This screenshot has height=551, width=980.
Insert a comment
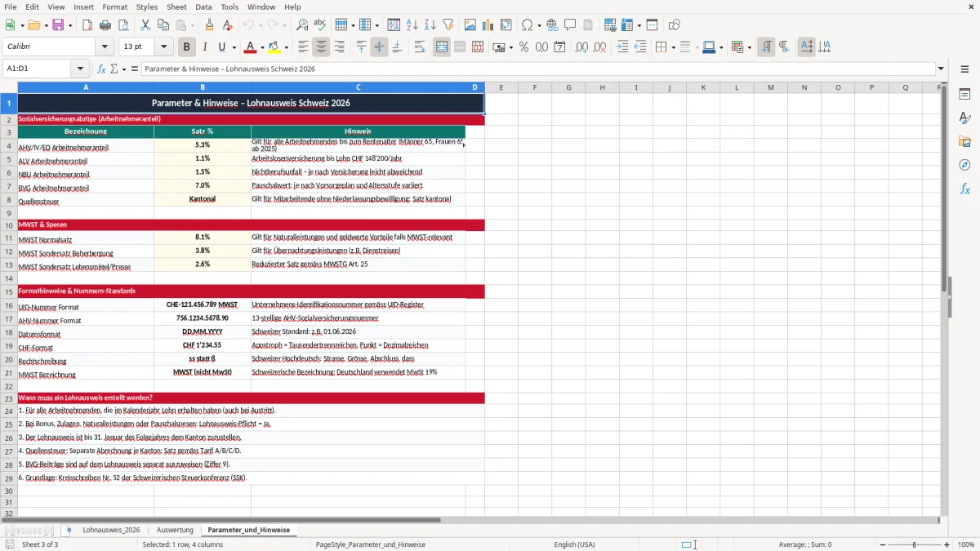click(570, 25)
